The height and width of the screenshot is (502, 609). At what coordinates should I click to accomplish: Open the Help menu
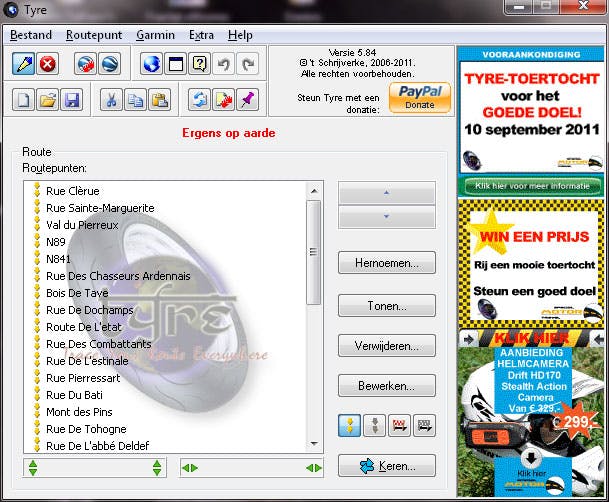click(x=240, y=35)
